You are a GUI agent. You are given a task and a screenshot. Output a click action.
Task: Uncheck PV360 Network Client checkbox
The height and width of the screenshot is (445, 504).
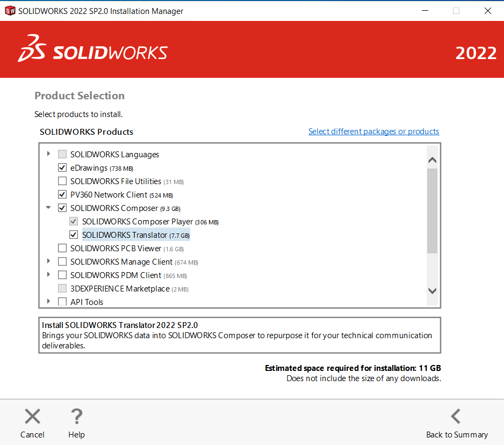click(62, 195)
